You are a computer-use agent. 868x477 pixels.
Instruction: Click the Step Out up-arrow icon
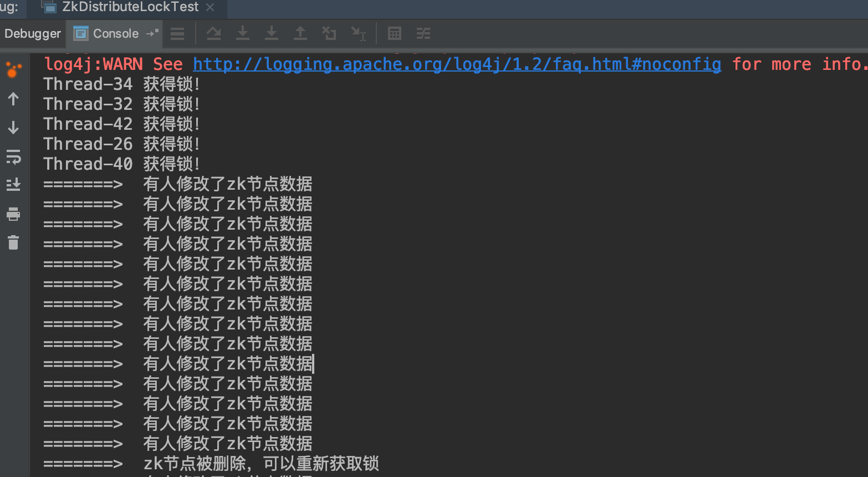(300, 34)
